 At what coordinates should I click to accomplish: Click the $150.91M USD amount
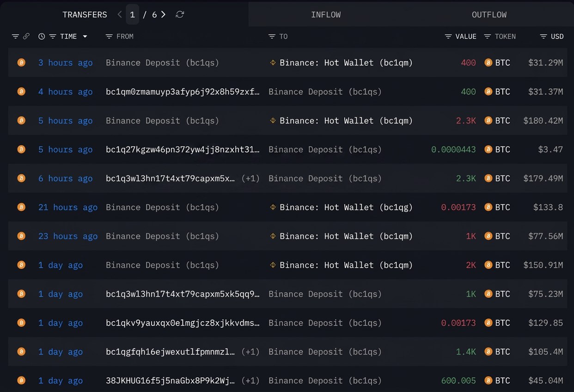click(543, 265)
